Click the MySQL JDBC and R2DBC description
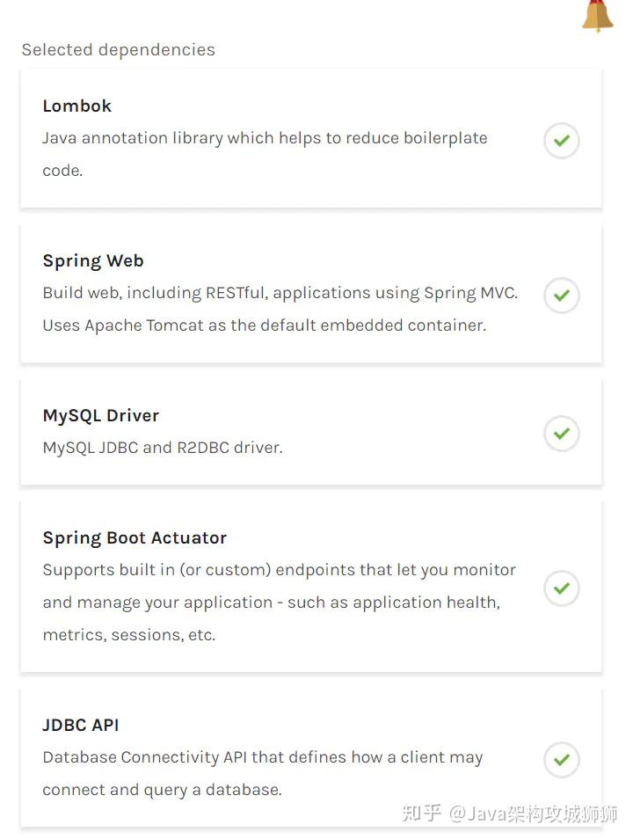The image size is (633, 840). [x=163, y=448]
